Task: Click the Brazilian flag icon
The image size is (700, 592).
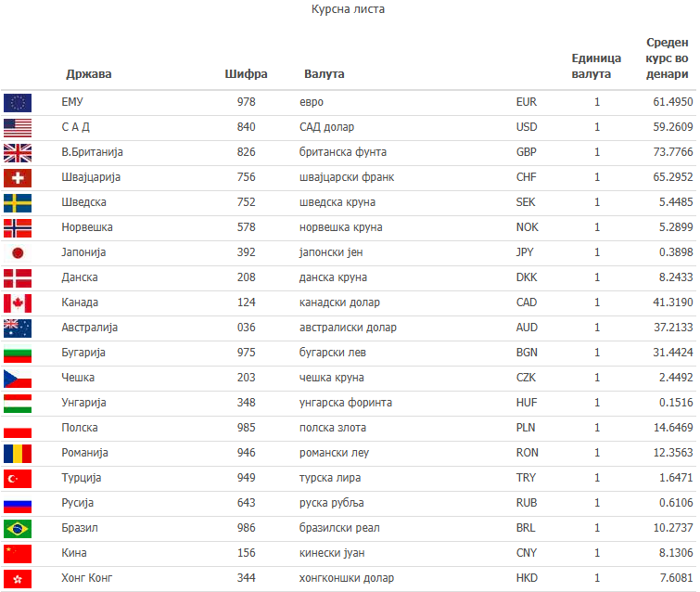Action: [x=18, y=528]
